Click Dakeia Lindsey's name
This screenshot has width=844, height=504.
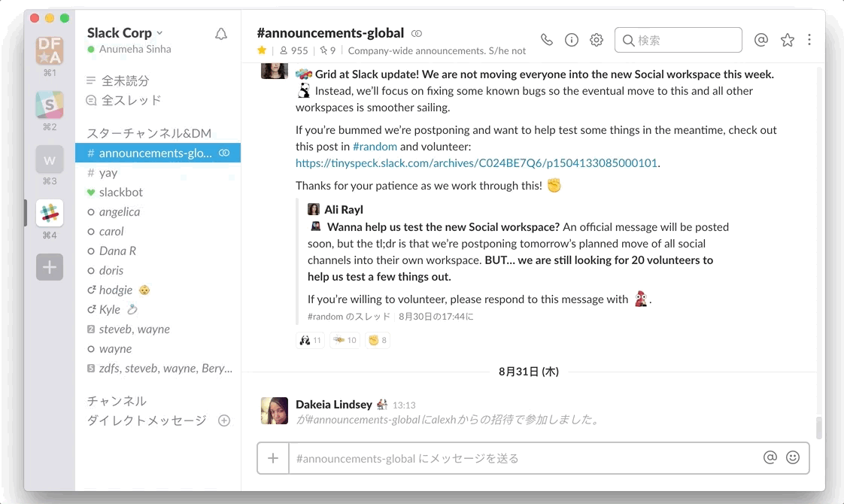(334, 405)
